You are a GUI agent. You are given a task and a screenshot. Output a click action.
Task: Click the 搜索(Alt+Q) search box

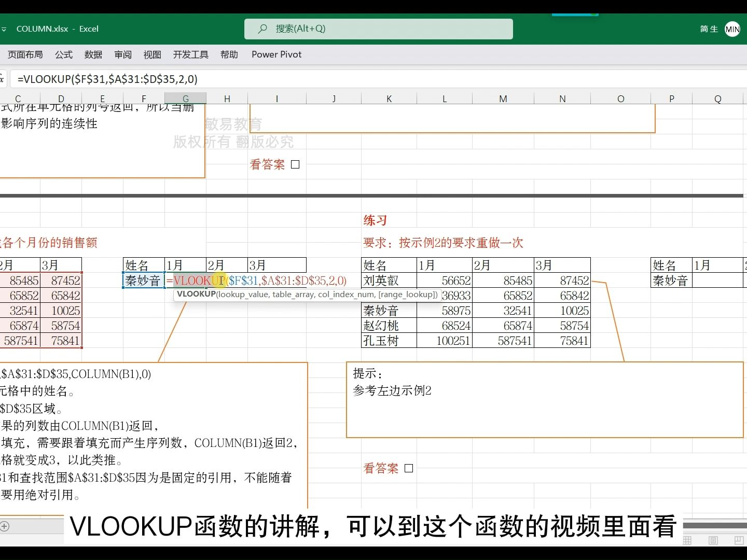[x=378, y=29]
